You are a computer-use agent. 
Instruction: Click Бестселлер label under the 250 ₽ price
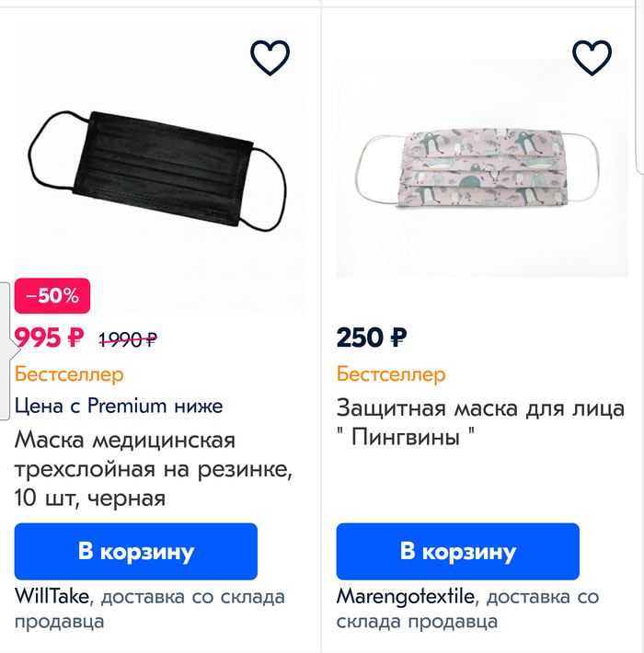point(391,374)
